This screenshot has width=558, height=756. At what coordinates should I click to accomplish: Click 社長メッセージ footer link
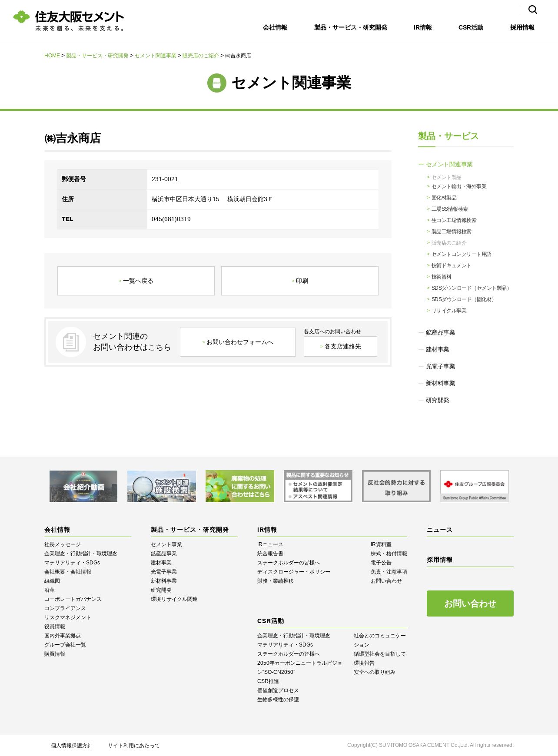pyautogui.click(x=63, y=544)
